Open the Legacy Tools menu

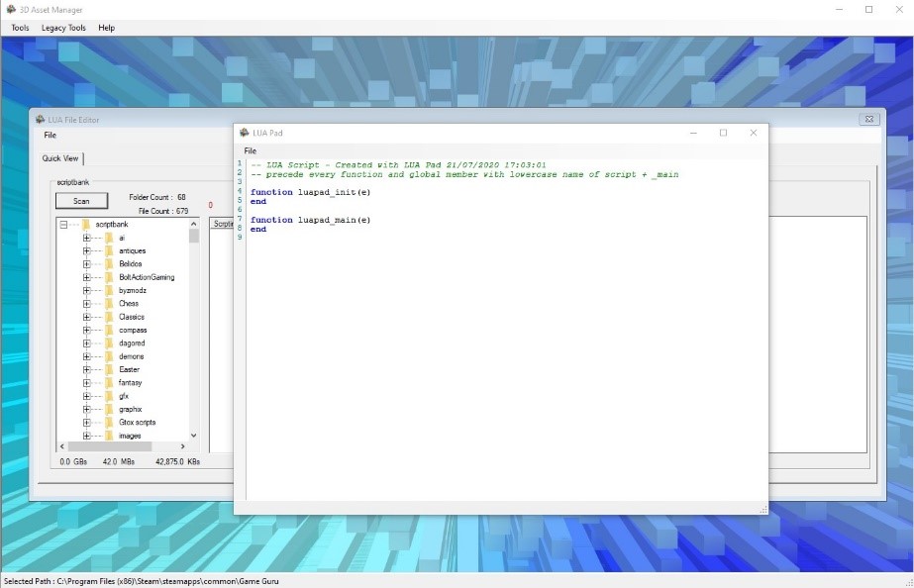click(63, 28)
